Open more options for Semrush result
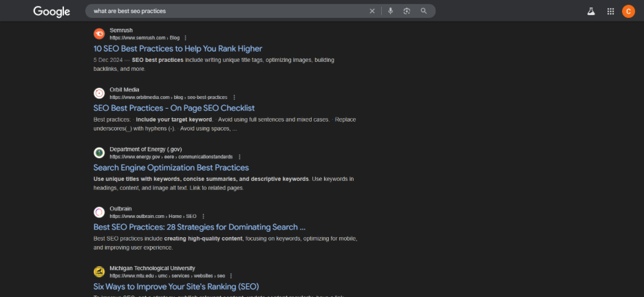 point(186,38)
